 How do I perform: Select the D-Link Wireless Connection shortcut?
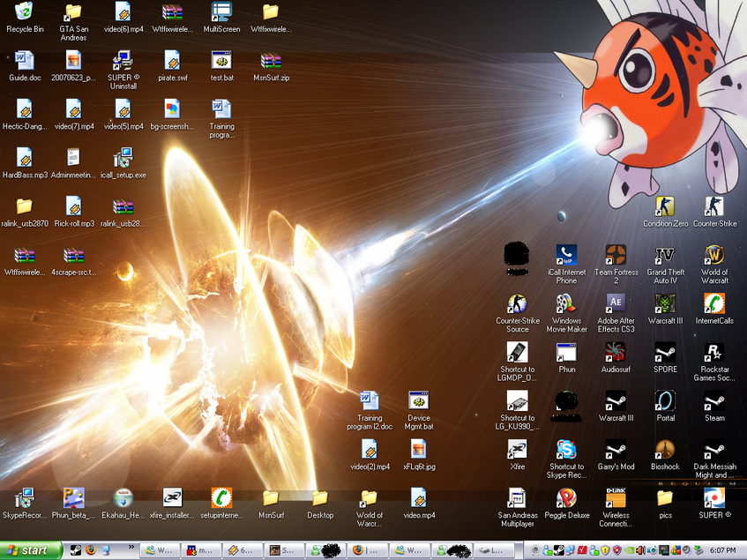pyautogui.click(x=616, y=507)
